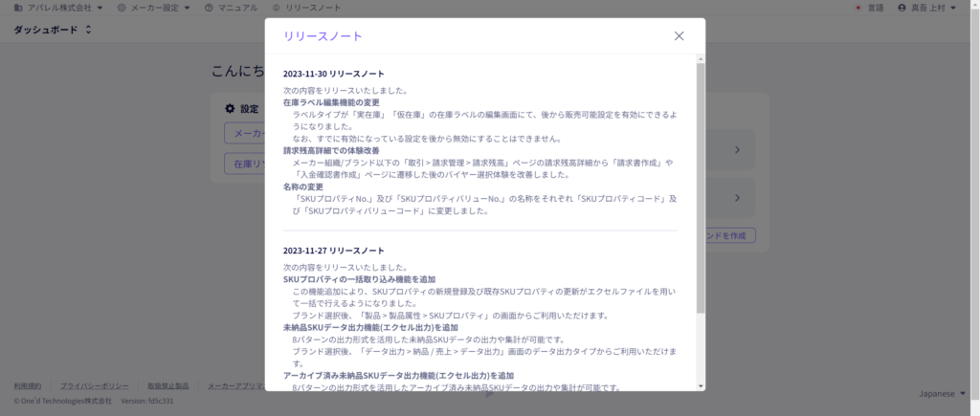Click the リリースノート dialog title
The image size is (980, 416).
323,36
